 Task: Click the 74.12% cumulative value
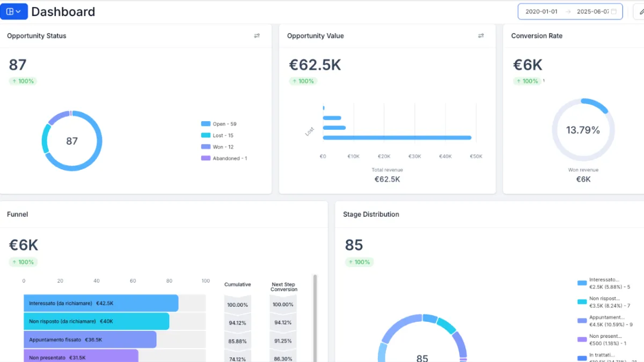point(238,359)
